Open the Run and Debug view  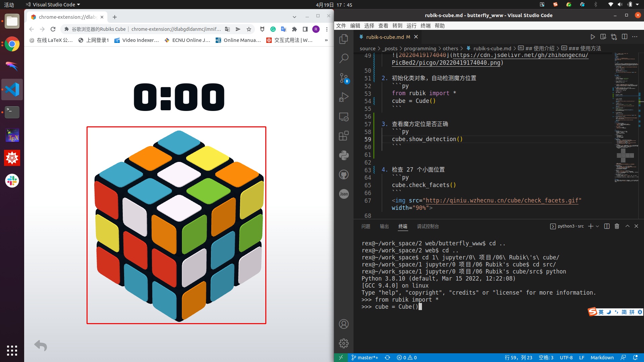point(343,97)
